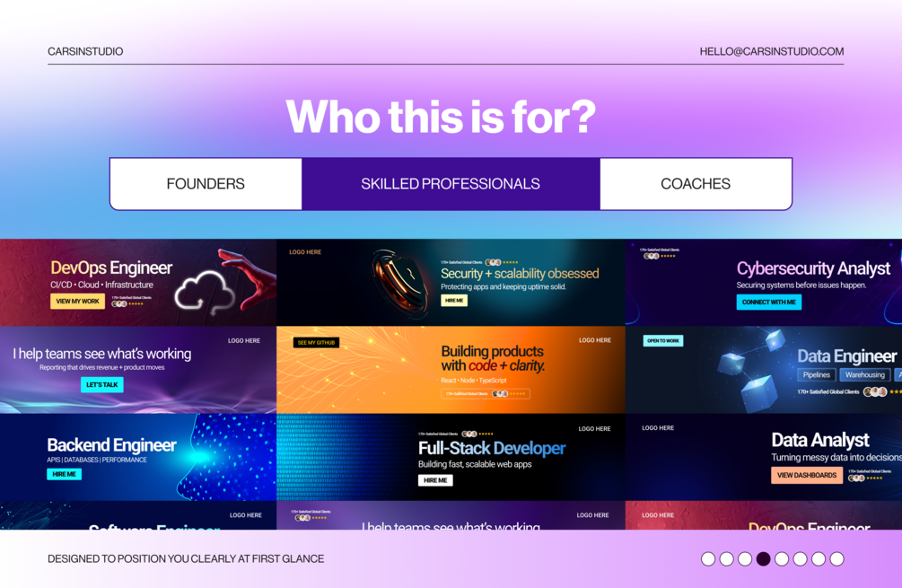This screenshot has height=588, width=902.
Task: Open the COACHES tab
Action: coord(696,183)
